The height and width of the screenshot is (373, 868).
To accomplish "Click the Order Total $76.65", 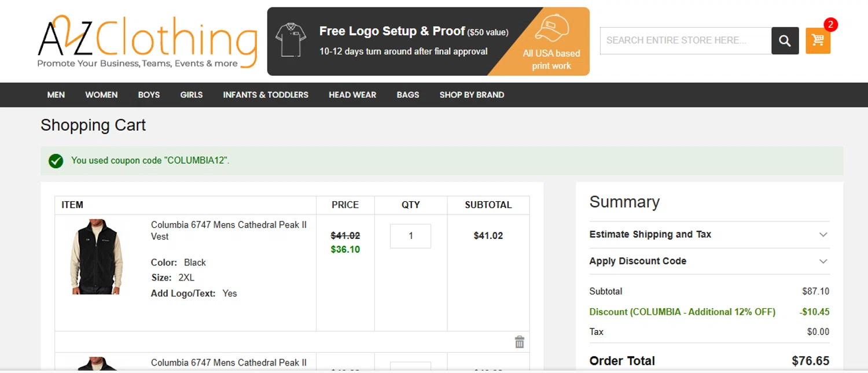I will coord(811,361).
